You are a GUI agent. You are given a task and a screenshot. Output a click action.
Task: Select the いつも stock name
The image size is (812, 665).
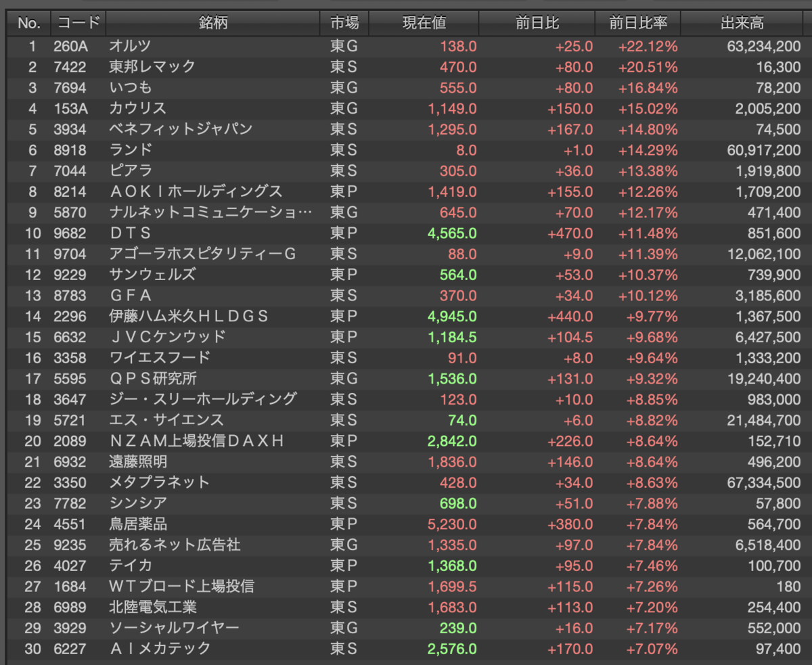click(131, 88)
